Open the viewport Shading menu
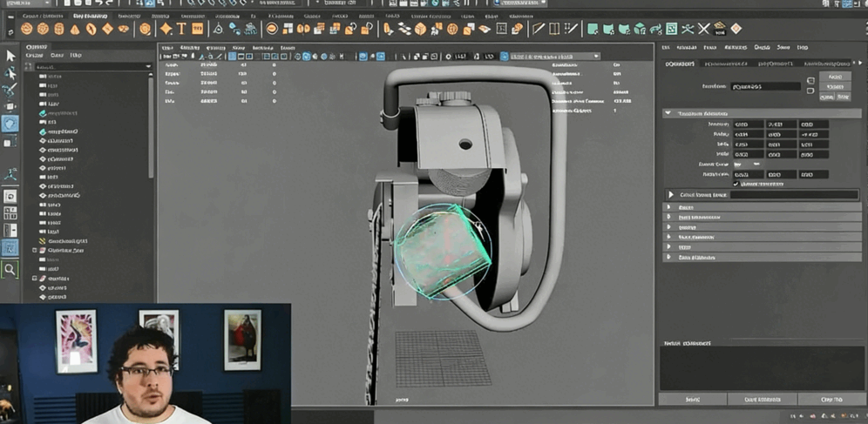The image size is (868, 424). 190,48
